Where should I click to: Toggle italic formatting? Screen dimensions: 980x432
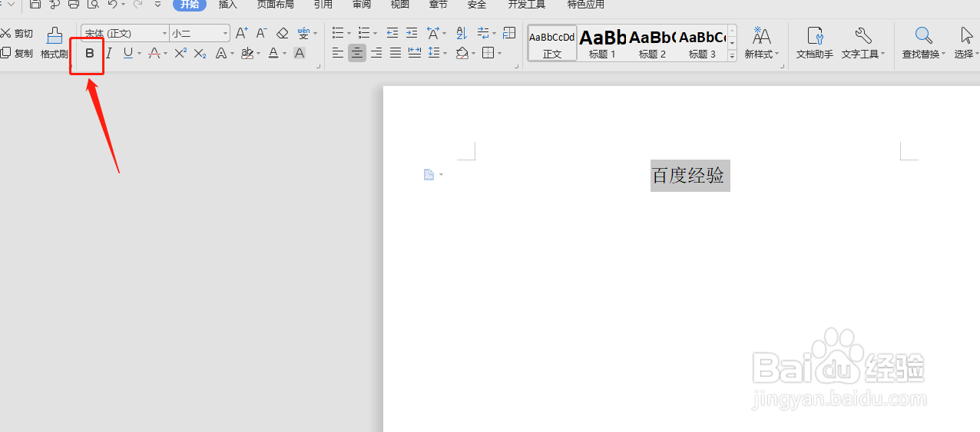(109, 54)
